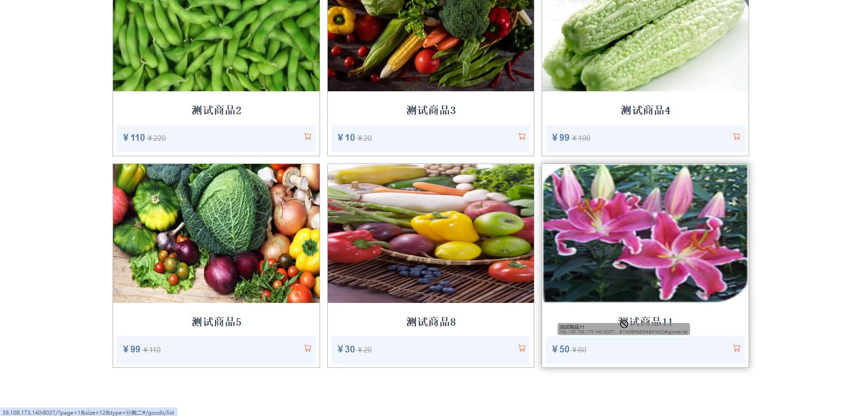The height and width of the screenshot is (416, 868).
Task: Select the cabbage and onions product image
Action: tap(216, 233)
